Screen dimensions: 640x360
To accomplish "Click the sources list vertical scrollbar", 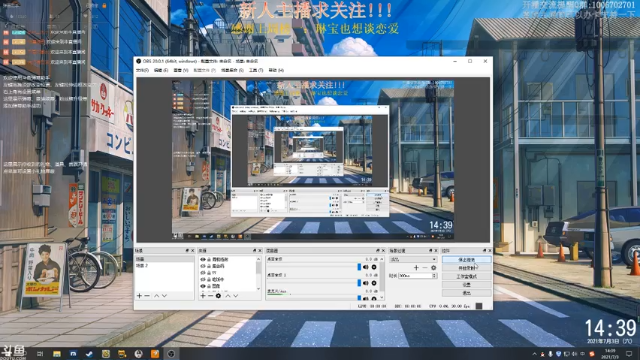I will pyautogui.click(x=258, y=268).
